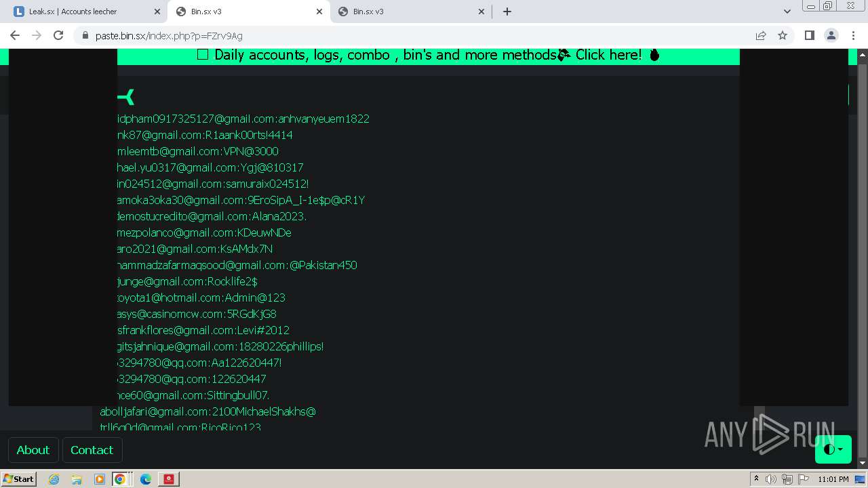This screenshot has width=868, height=488.
Task: Switch to the last Bin.sx v3 tab
Action: [x=412, y=12]
